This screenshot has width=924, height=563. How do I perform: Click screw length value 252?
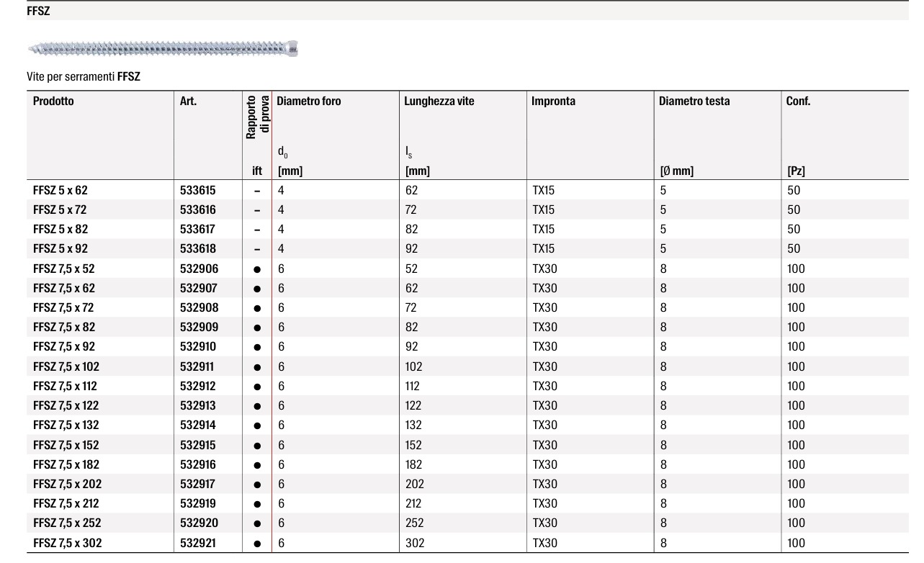(414, 523)
